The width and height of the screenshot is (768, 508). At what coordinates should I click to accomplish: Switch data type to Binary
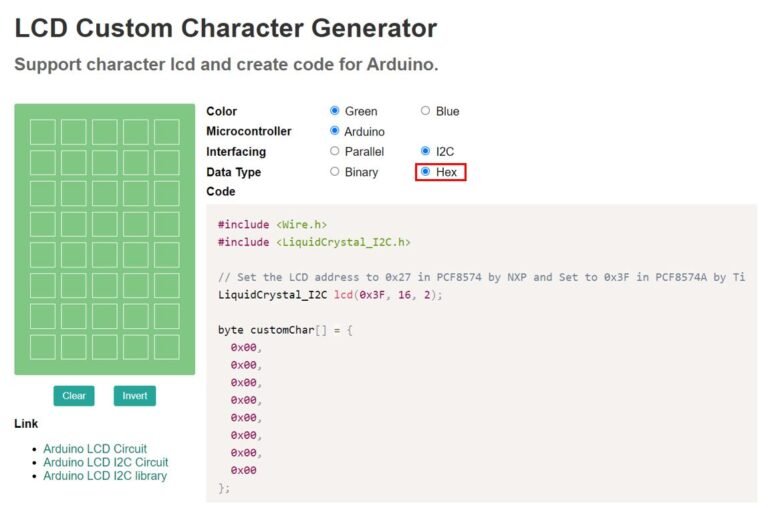(335, 172)
